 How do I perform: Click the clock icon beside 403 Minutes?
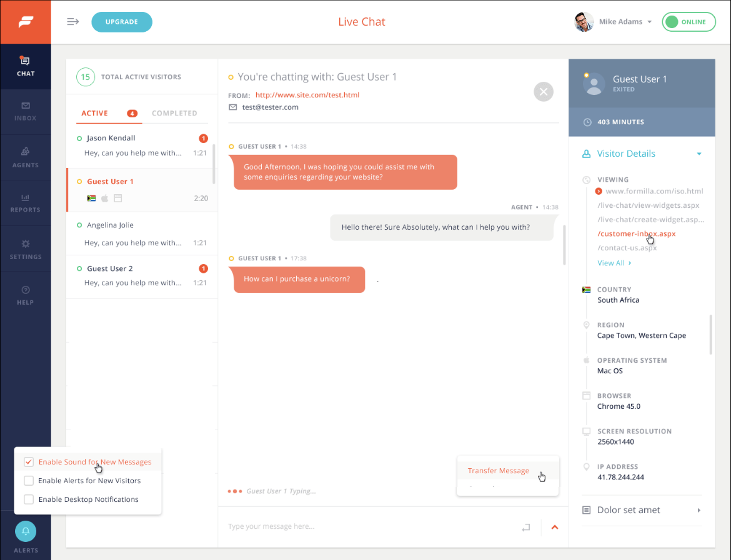click(587, 122)
